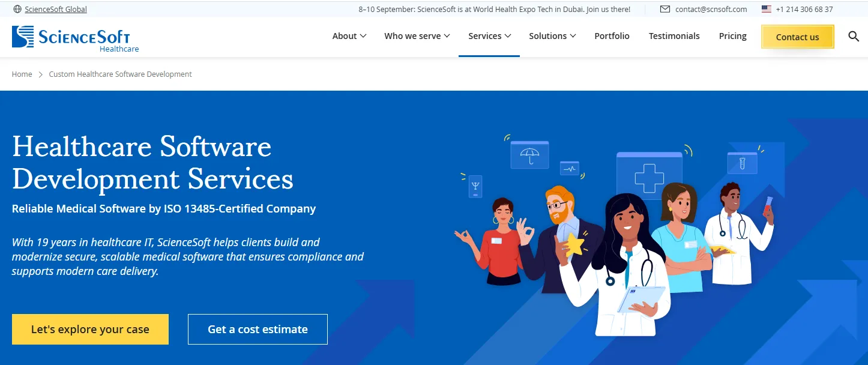
Task: Click the Healthcare Software Development Services heading
Action: (152, 163)
